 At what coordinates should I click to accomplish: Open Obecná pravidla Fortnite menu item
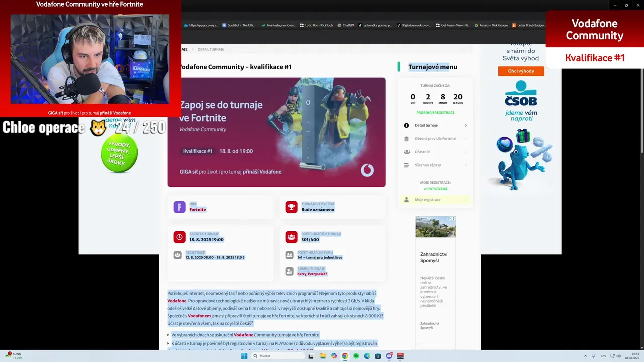pyautogui.click(x=435, y=138)
